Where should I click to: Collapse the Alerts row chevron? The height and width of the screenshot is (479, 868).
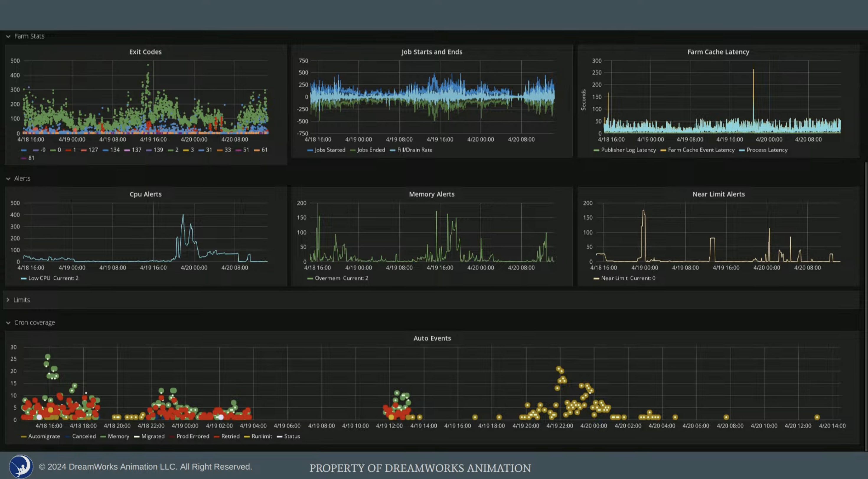(8, 179)
